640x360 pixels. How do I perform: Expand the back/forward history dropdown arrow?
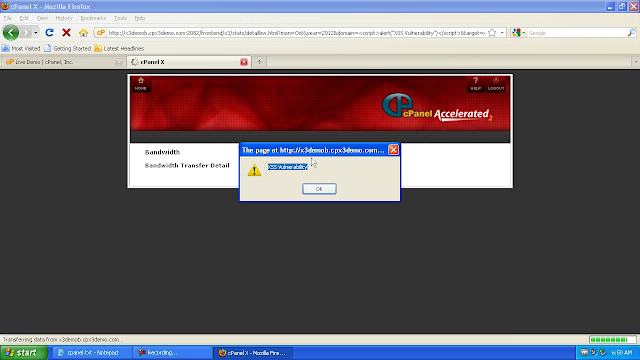(x=36, y=33)
